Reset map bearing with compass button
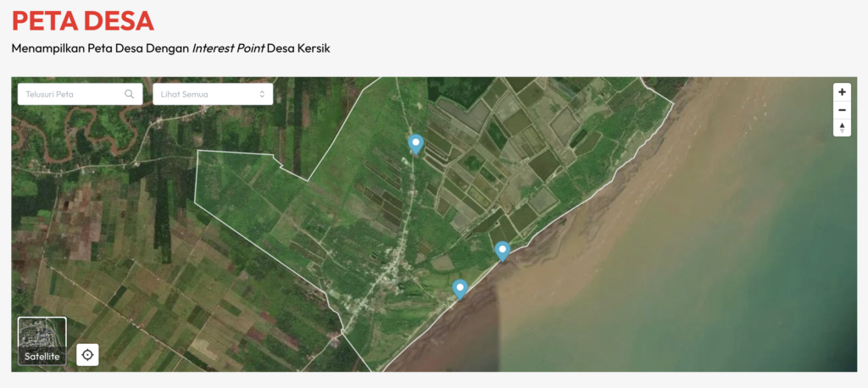 pyautogui.click(x=842, y=128)
